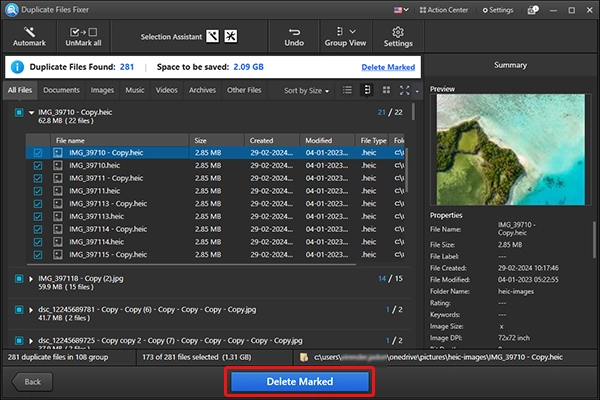Click the Duplicate Files Fixer app logo
The image size is (600, 400).
pos(11,10)
